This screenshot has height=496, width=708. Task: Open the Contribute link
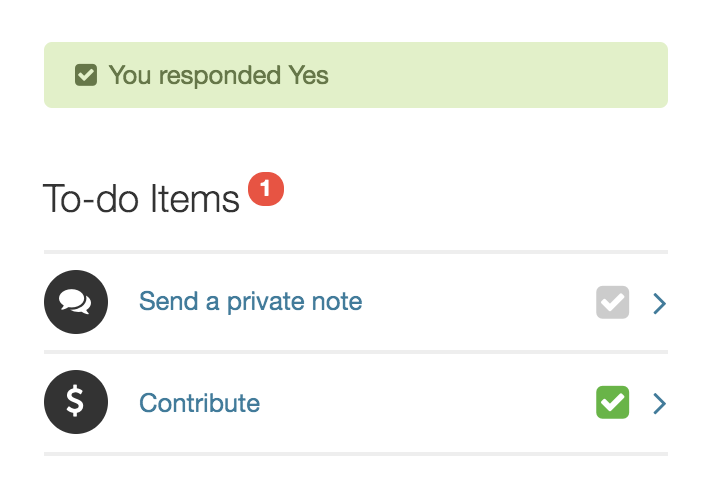click(199, 403)
